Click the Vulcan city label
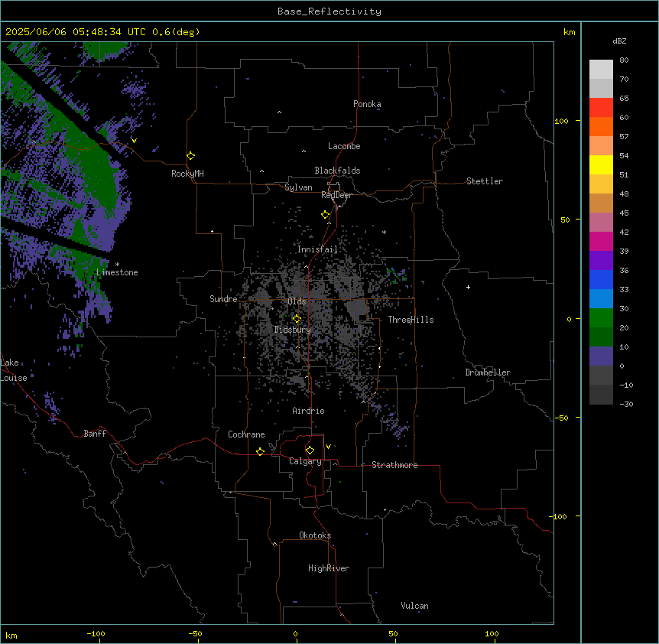Screen dimensions: 659x644 pos(414,606)
